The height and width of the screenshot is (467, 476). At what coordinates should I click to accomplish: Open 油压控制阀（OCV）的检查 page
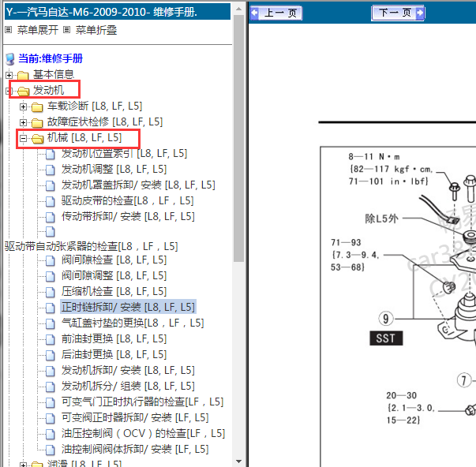(144, 433)
